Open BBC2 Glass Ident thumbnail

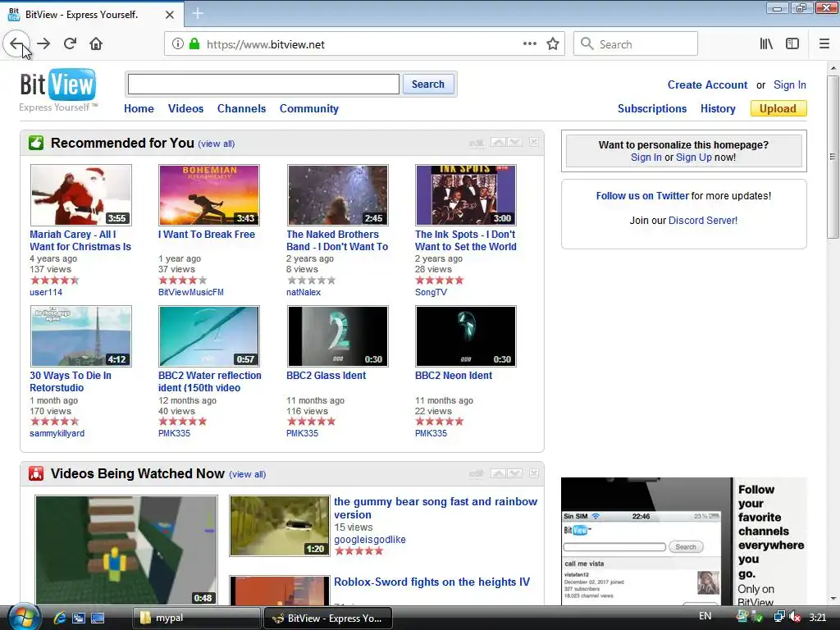[x=337, y=336]
